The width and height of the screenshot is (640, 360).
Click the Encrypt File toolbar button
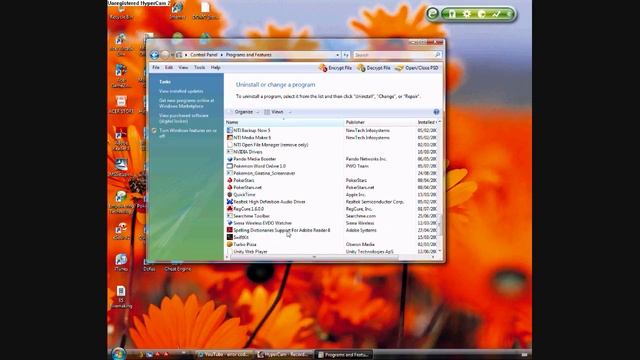tap(336, 68)
